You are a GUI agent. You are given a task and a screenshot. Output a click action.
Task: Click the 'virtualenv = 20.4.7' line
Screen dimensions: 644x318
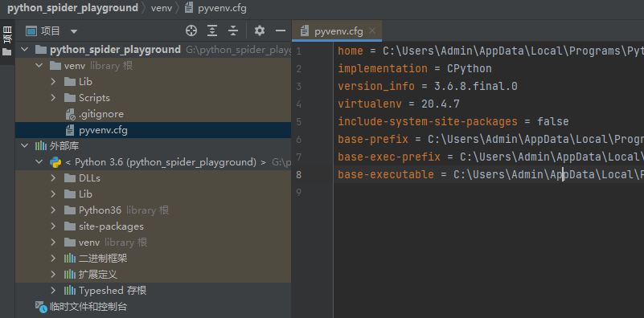click(x=399, y=104)
